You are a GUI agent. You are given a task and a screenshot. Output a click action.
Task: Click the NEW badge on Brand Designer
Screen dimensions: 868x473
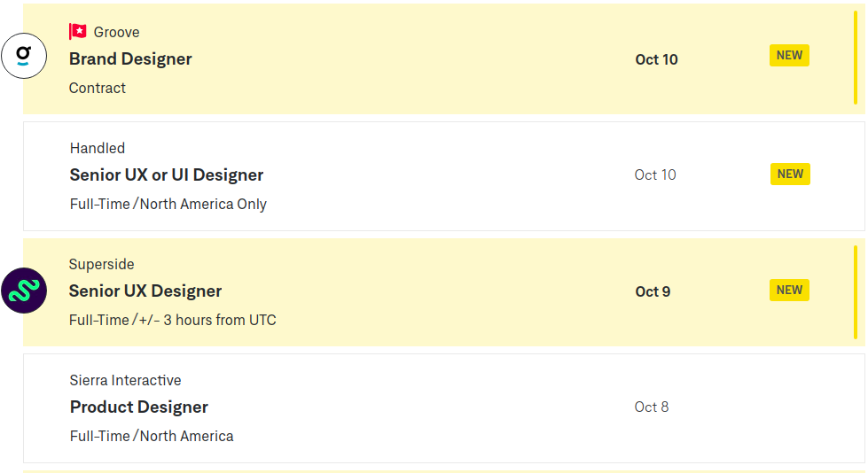click(x=789, y=55)
